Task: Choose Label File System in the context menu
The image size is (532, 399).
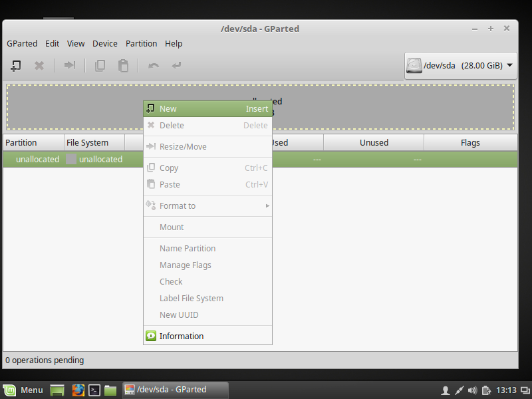Action: click(207, 299)
